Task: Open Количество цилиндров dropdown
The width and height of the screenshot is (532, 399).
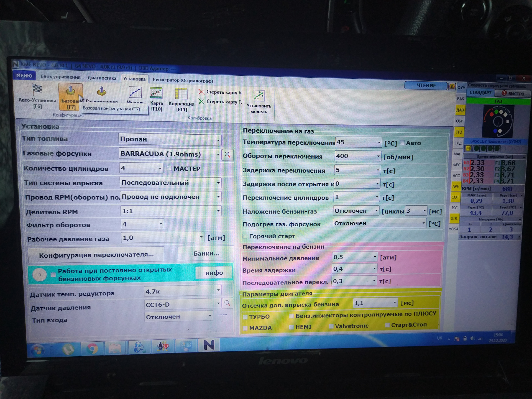Action: (141, 168)
